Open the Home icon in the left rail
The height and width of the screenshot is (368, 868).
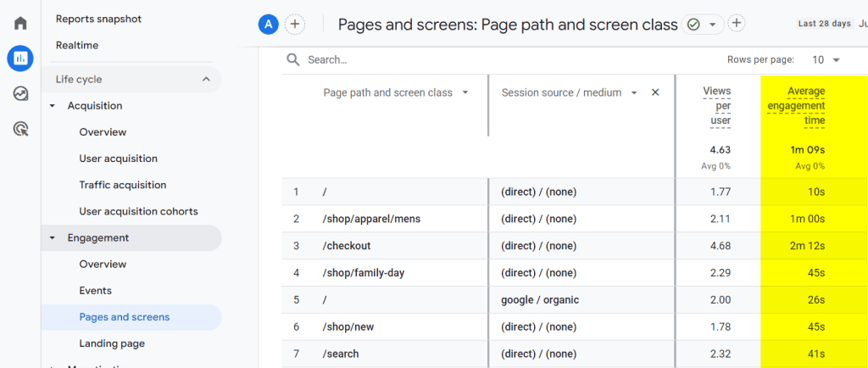click(20, 23)
